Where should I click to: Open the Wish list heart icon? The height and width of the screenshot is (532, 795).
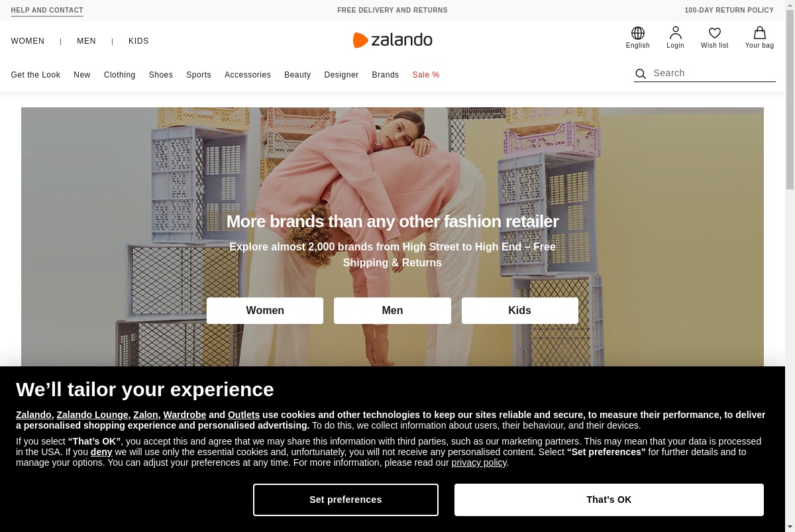point(714,33)
